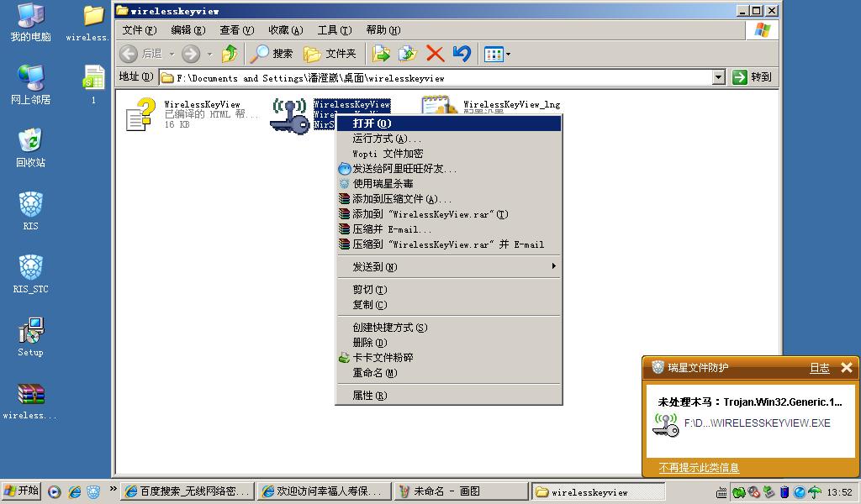The height and width of the screenshot is (504, 861).
Task: Launch the RIS_STC desktop shortcut
Action: tap(31, 274)
